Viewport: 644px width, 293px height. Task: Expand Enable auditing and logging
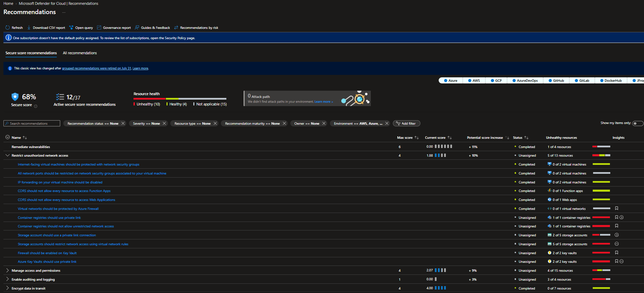(x=8, y=279)
